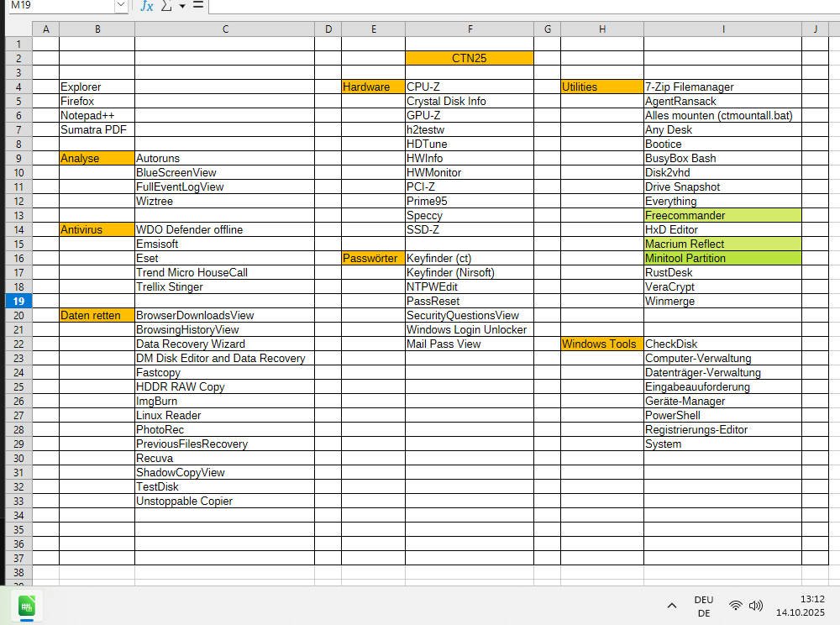840x625 pixels.
Task: Click the VeraCrypt cell
Action: pos(723,286)
